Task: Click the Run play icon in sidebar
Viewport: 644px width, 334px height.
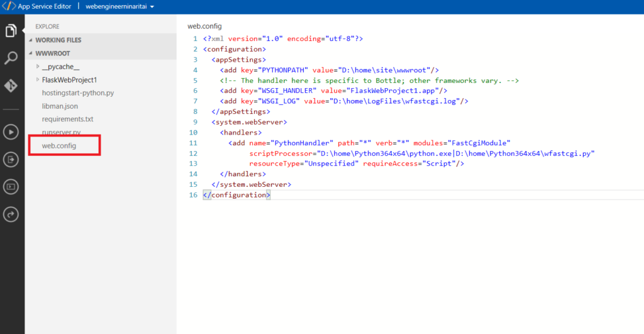Action: pyautogui.click(x=11, y=132)
